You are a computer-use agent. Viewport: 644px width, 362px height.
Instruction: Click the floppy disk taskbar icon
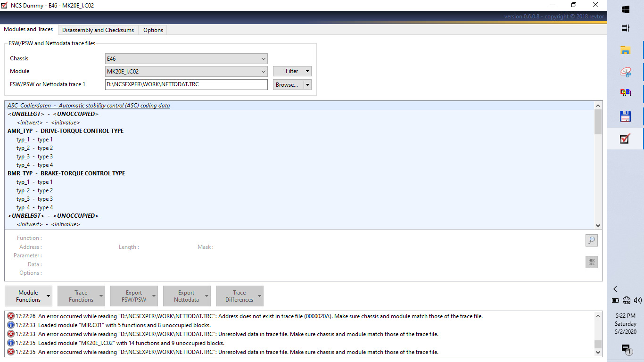(626, 116)
